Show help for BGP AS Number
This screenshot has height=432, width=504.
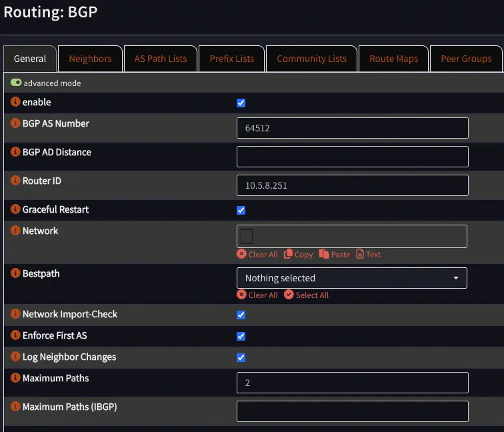pos(15,123)
